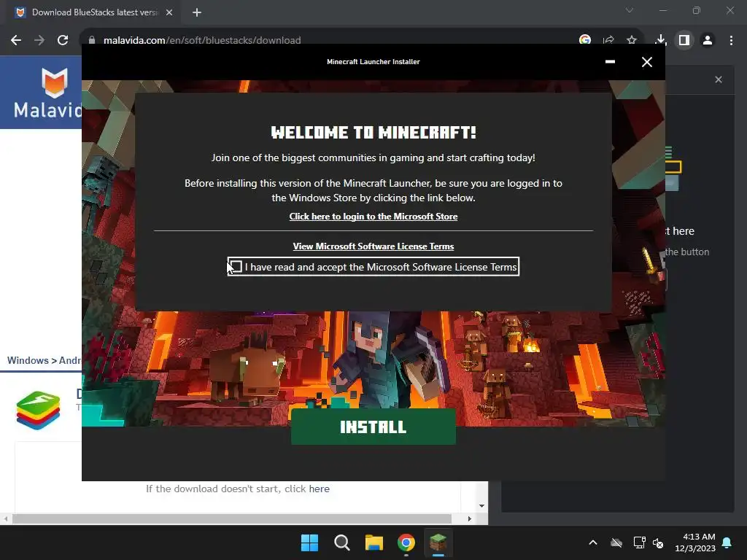The image size is (747, 560).
Task: Click the BlueStacks app icon
Action: pos(38,411)
